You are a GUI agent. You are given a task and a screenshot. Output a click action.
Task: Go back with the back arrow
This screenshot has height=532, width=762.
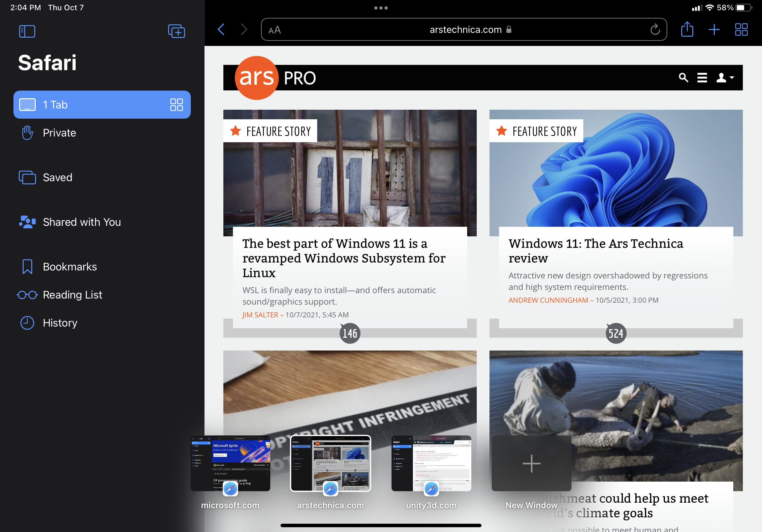221,30
